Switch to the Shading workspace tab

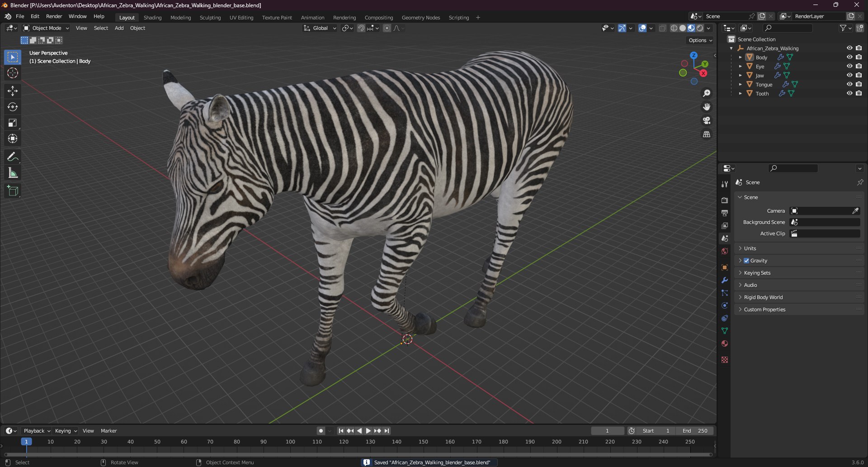click(152, 18)
